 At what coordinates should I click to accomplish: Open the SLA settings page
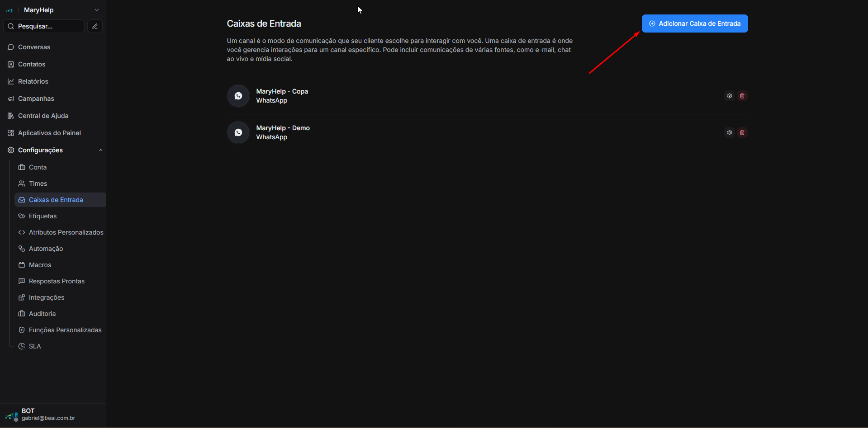coord(35,346)
